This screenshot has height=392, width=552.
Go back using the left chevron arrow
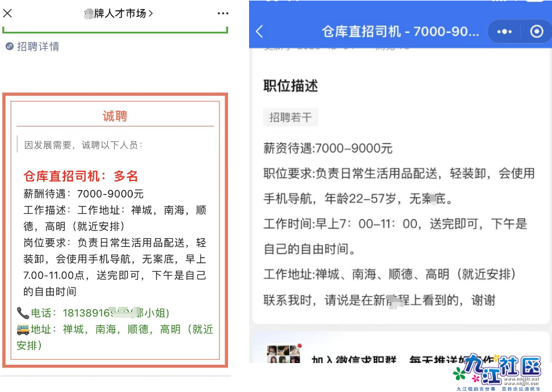[260, 31]
